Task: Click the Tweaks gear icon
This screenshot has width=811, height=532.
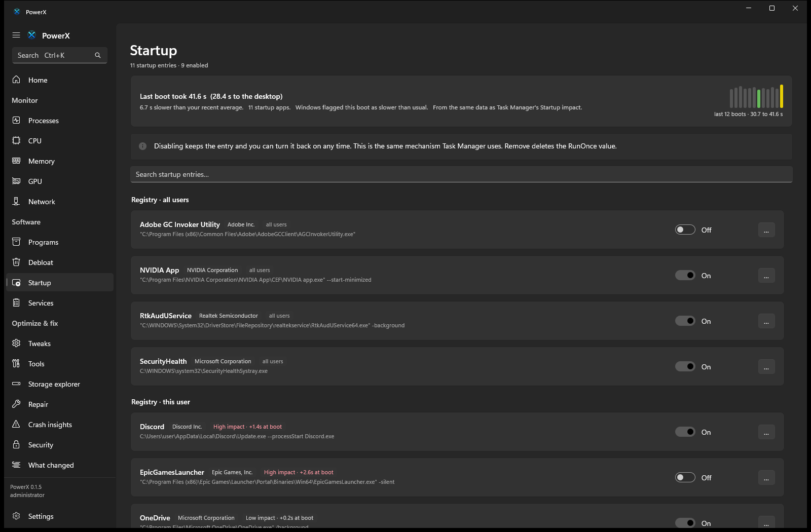Action: point(16,343)
